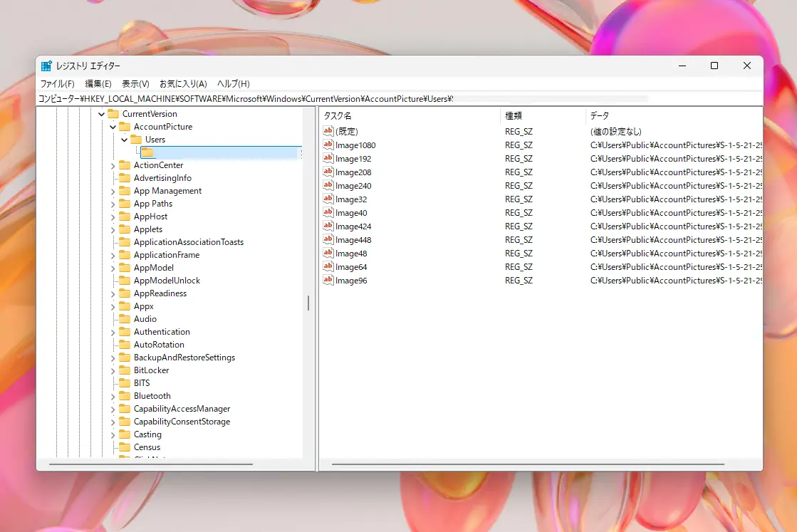Click the Image96 string value icon
This screenshot has height=532, width=797.
click(x=328, y=280)
